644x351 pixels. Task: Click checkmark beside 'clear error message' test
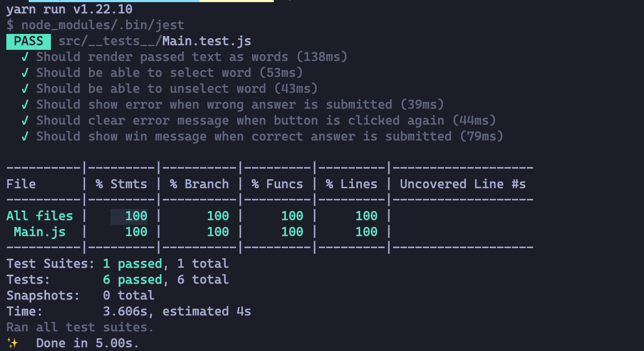[25, 121]
